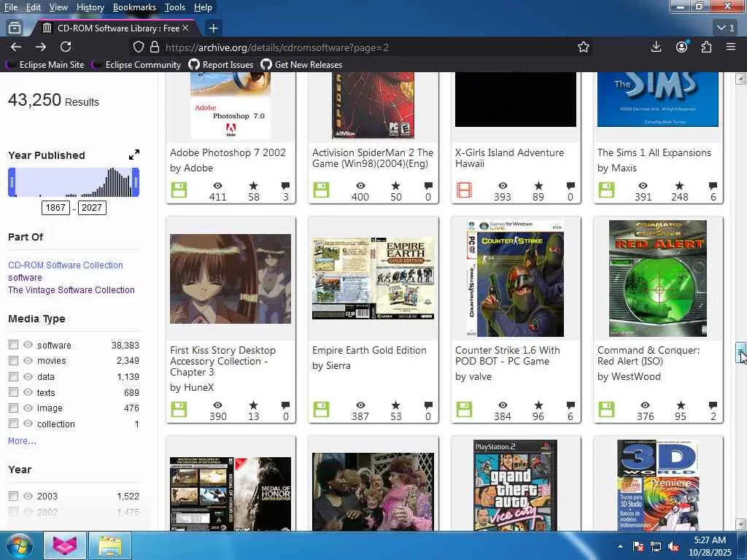Open Command & Conquer: Red Alert (ISO) title

coord(649,356)
